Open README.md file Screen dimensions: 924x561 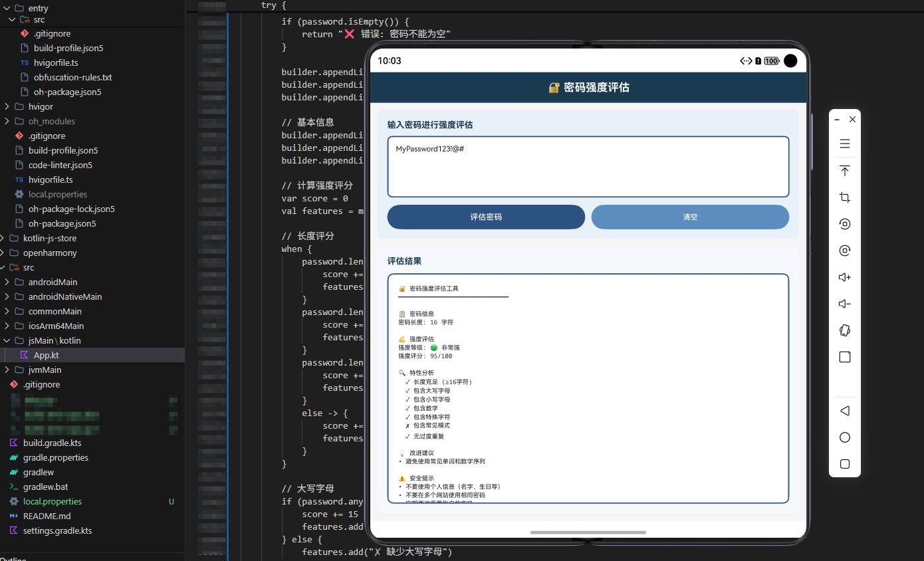[47, 516]
